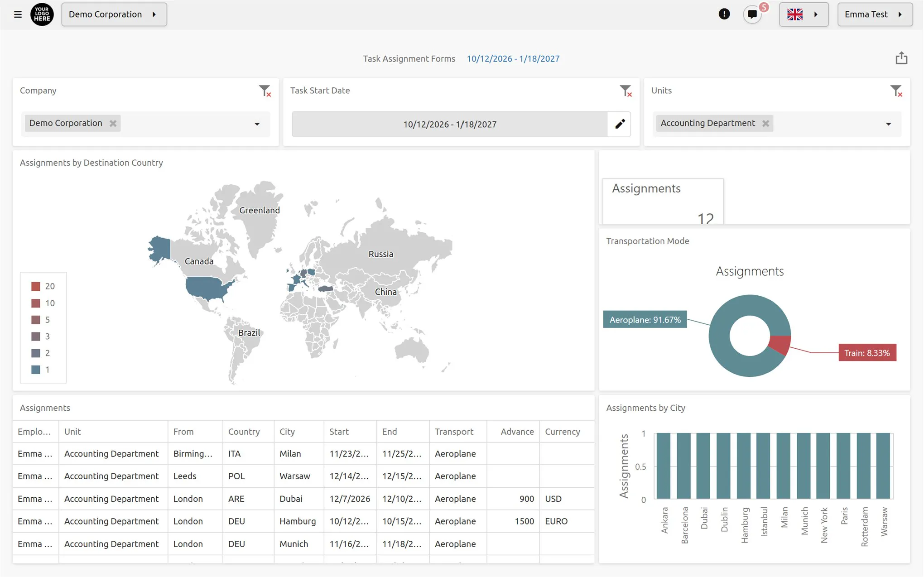Click the red Train donut segment
Viewport: 924px width, 577px height.
coord(780,345)
